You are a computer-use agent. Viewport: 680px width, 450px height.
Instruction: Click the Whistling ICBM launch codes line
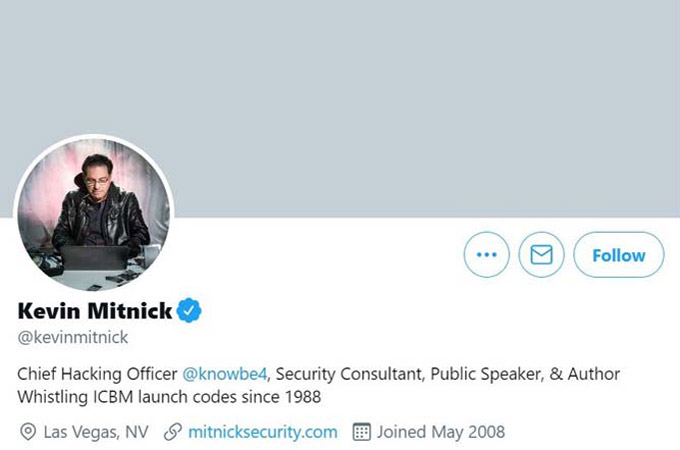point(169,397)
